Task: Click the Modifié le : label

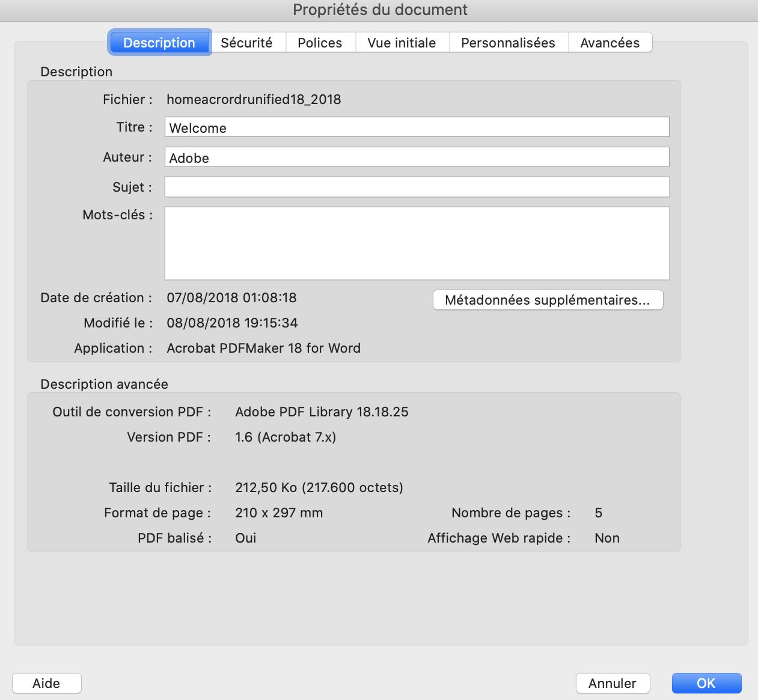Action: [118, 323]
